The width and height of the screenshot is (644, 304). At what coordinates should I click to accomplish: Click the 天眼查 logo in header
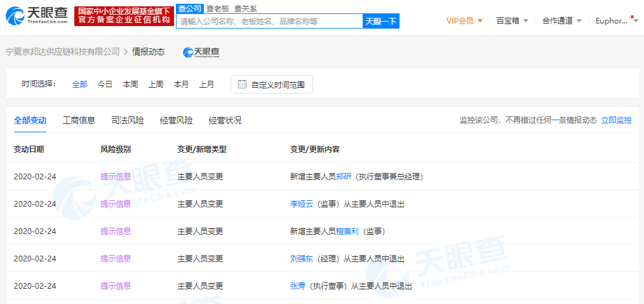tap(37, 17)
